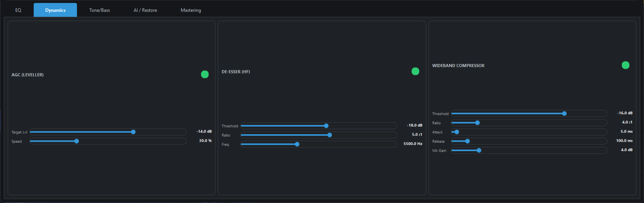Image resolution: width=644 pixels, height=203 pixels.
Task: Click the 30.0 % Speed value
Action: tap(205, 140)
